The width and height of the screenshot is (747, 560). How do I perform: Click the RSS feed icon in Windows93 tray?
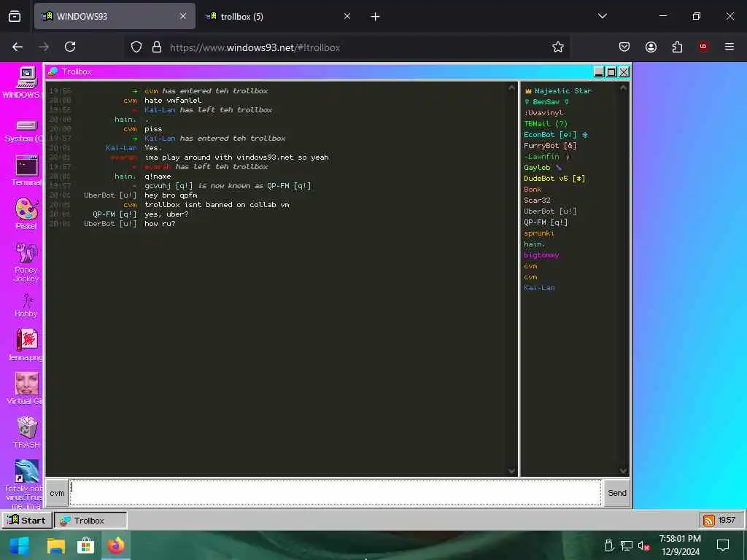click(709, 520)
